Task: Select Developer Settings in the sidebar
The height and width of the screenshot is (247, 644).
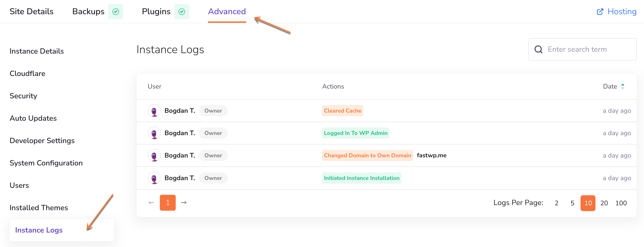Action: [42, 141]
